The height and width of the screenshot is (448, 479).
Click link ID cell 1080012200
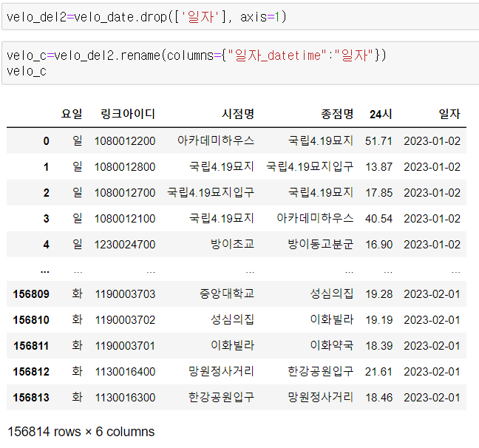tap(125, 141)
